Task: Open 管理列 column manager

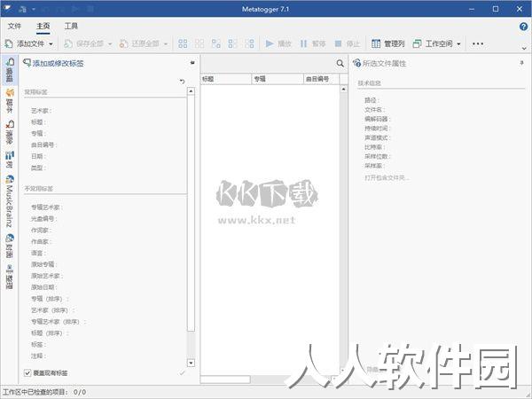Action: coord(387,43)
